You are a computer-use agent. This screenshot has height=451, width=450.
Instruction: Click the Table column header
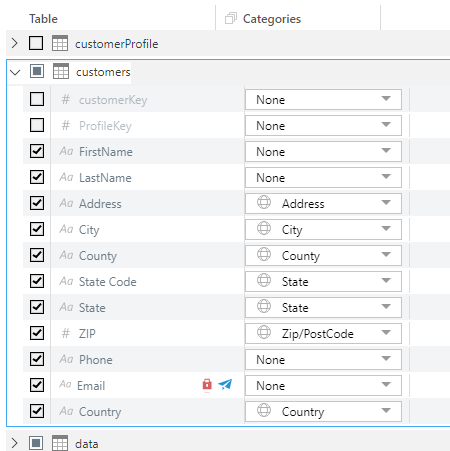pyautogui.click(x=43, y=19)
